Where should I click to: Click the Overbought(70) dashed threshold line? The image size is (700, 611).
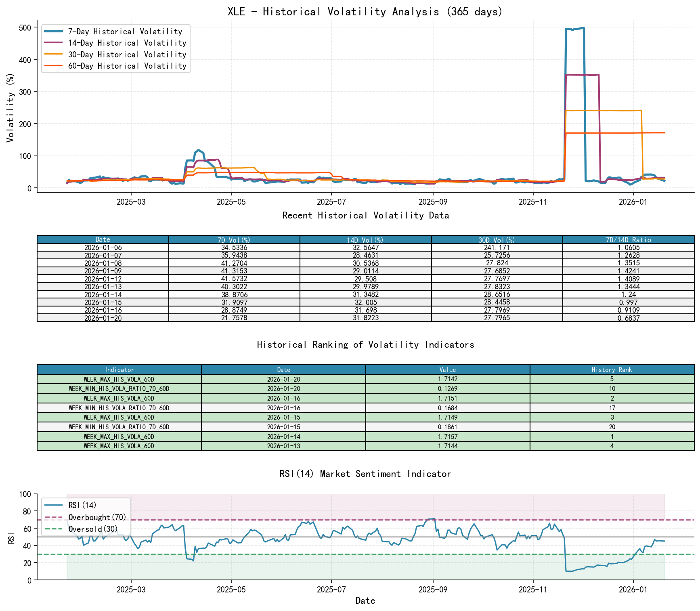pos(363,520)
